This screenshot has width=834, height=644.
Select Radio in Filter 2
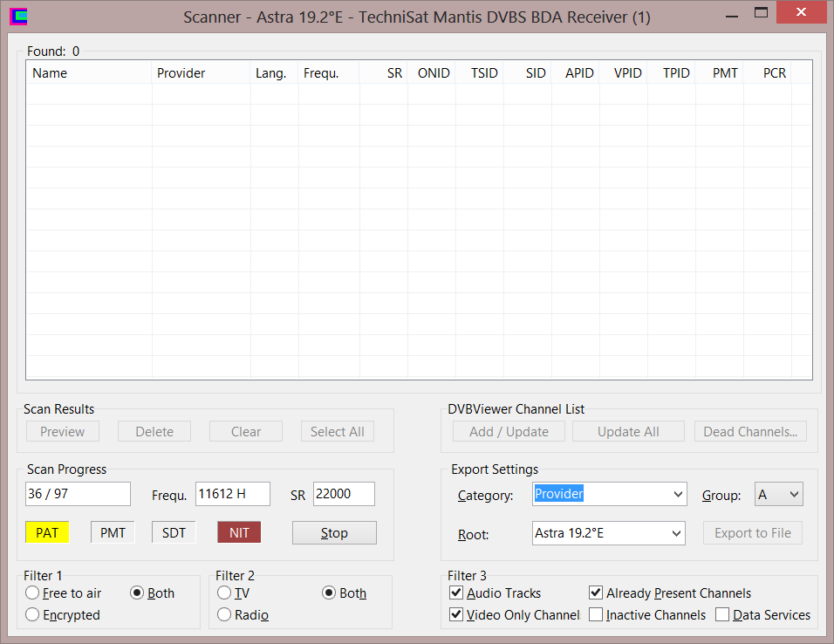click(224, 615)
